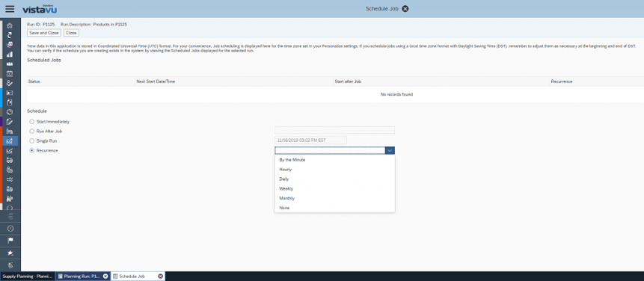Go to Home in the sidebar

10,25
